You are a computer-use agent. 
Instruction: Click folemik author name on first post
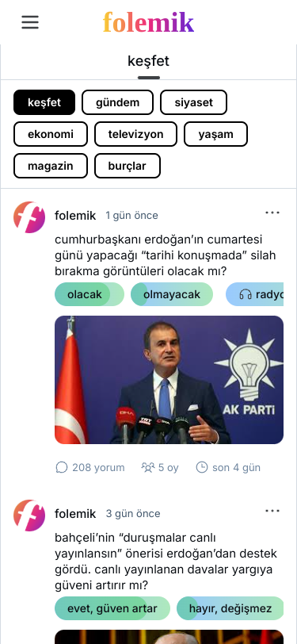[75, 216]
